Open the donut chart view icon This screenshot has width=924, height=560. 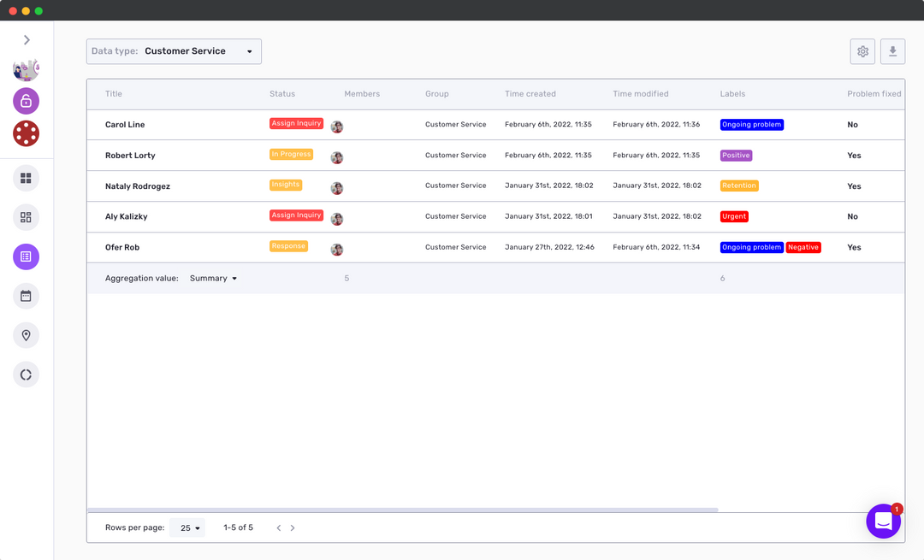(26, 374)
